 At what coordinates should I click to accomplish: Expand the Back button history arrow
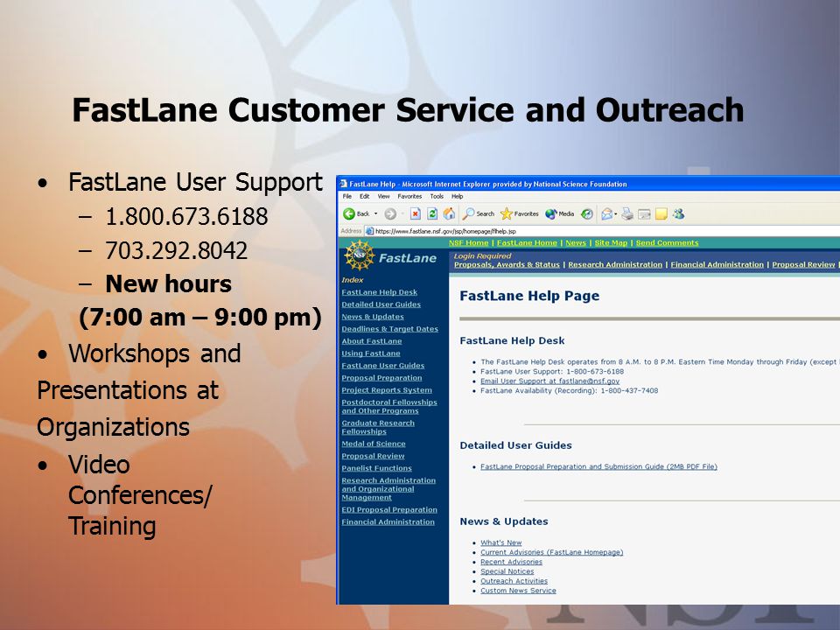(375, 213)
